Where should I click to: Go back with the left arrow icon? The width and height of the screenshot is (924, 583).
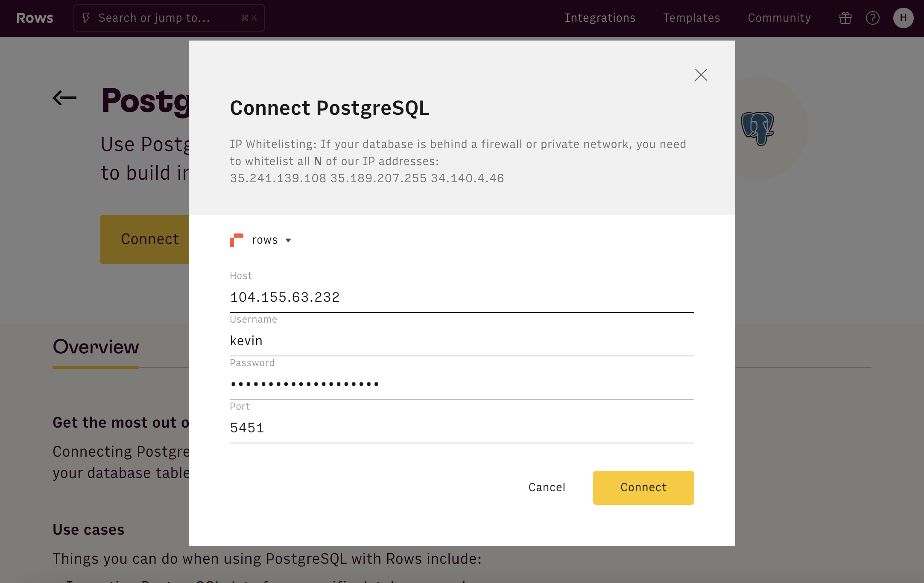click(x=64, y=98)
